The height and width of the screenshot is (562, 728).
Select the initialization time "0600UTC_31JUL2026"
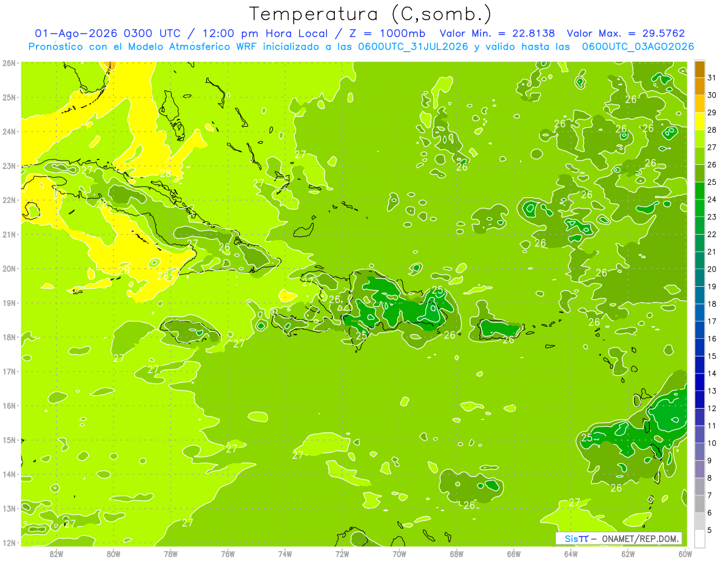click(413, 46)
